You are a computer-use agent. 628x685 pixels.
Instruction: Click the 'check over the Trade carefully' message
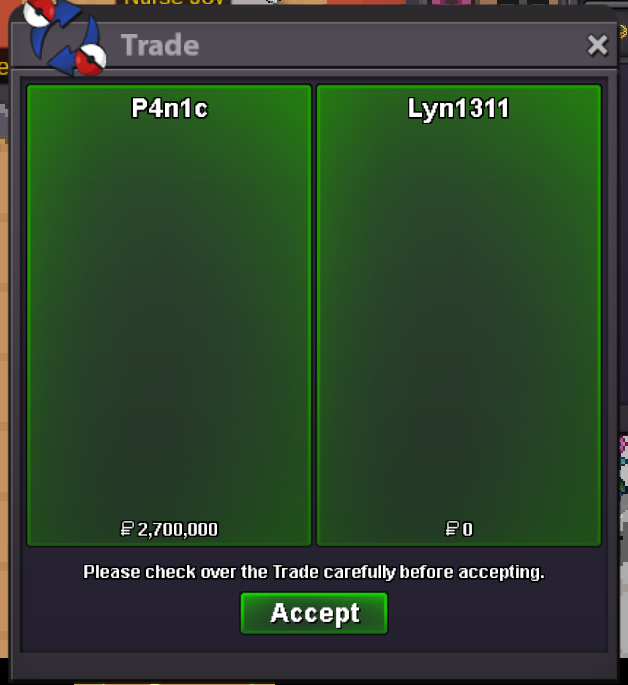point(314,572)
